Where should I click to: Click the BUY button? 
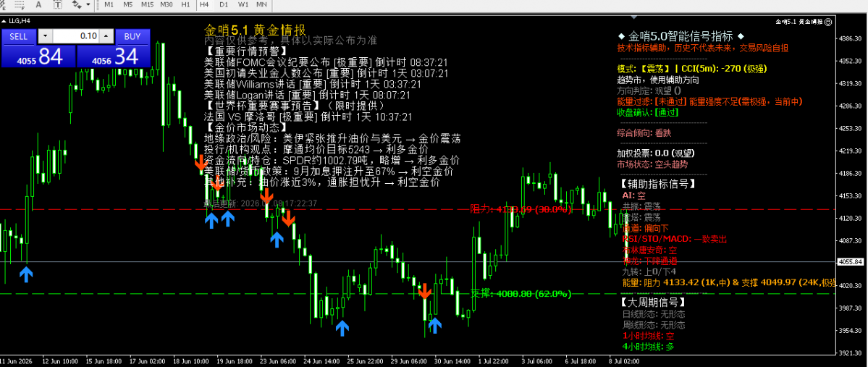click(132, 36)
